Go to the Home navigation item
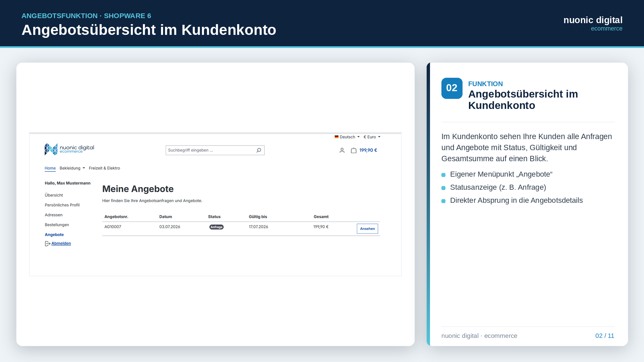 point(50,168)
